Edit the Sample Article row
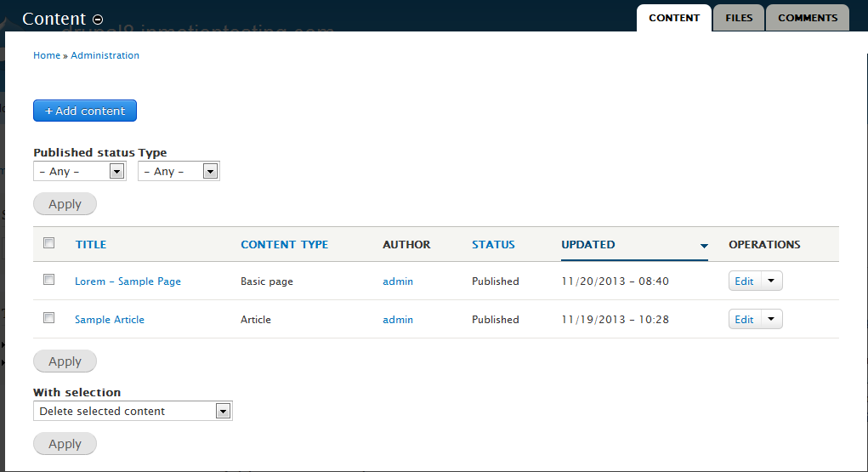868x472 pixels. 744,320
